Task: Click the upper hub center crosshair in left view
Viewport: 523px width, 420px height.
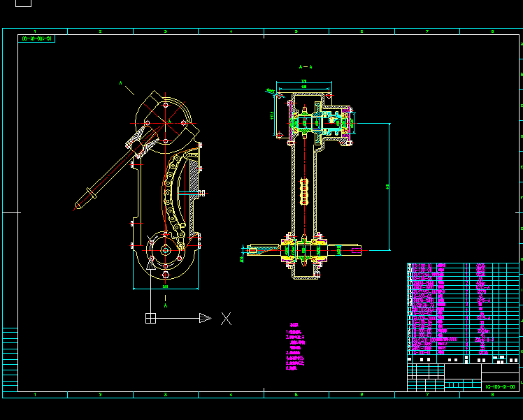Action: tap(166, 123)
